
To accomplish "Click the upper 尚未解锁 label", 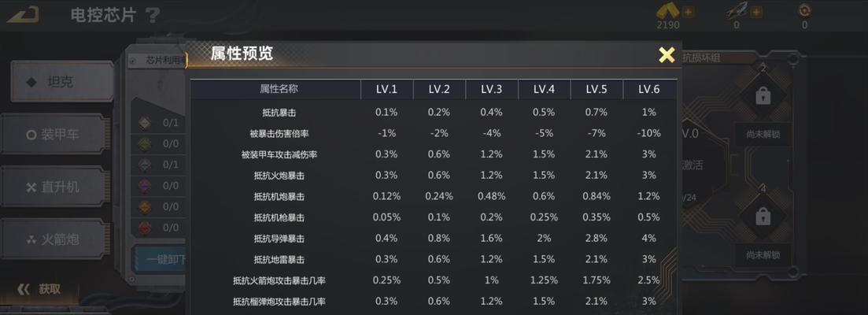I will point(763,135).
